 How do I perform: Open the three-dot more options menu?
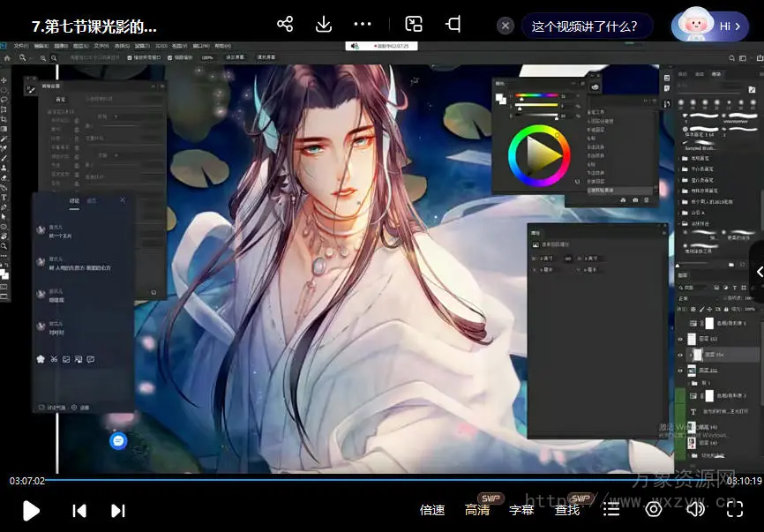pyautogui.click(x=363, y=24)
